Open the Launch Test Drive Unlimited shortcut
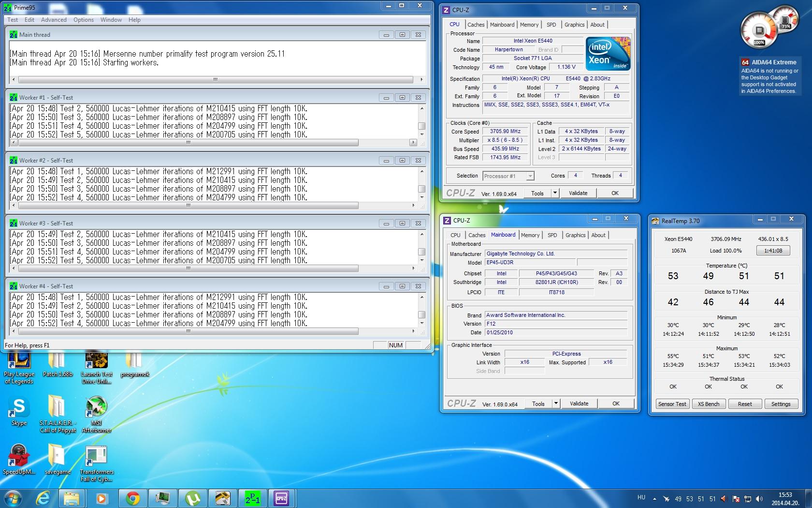The width and height of the screenshot is (812, 508). (x=96, y=368)
